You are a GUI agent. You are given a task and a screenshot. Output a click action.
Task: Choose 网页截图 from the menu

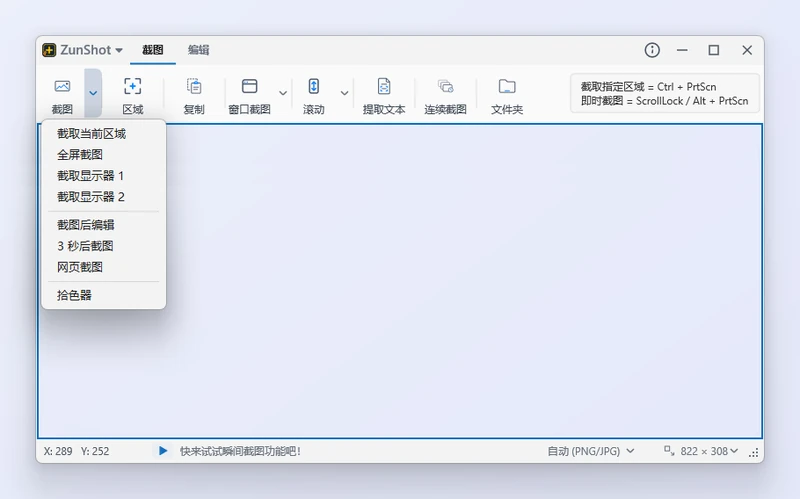tap(104, 267)
